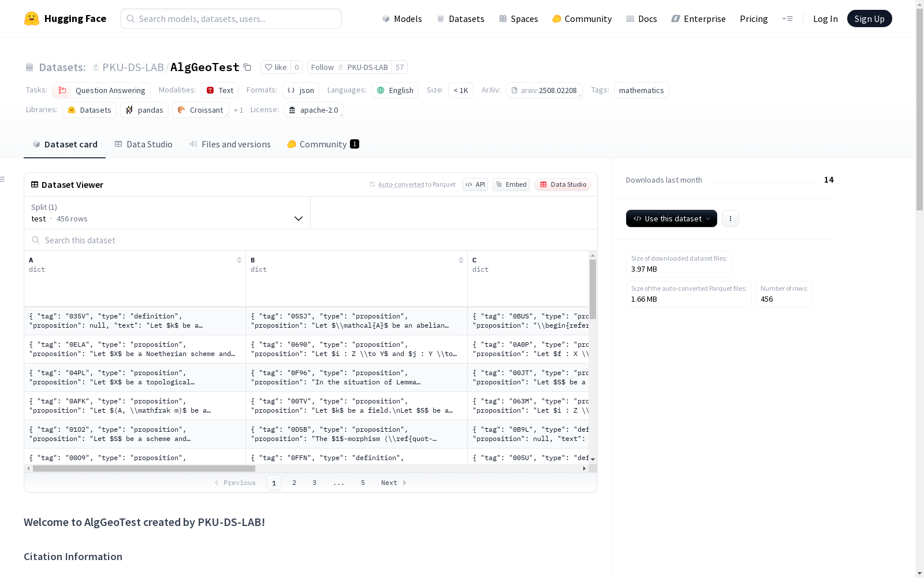Viewport: 924px width, 578px height.
Task: Like the dataset with the heart button
Action: coord(275,67)
